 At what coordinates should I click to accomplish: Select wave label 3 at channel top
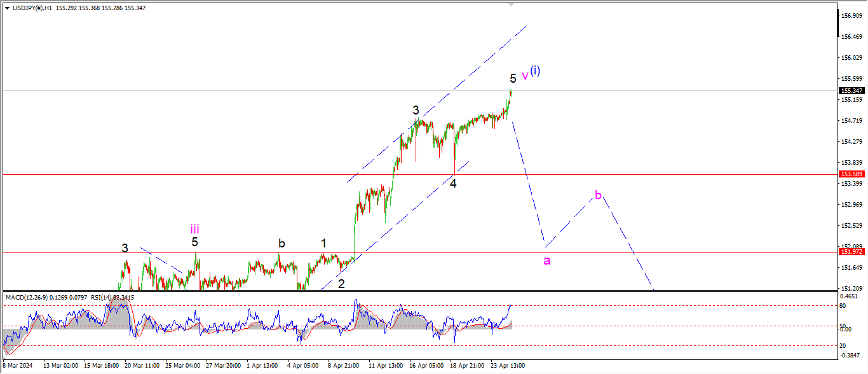tap(416, 109)
